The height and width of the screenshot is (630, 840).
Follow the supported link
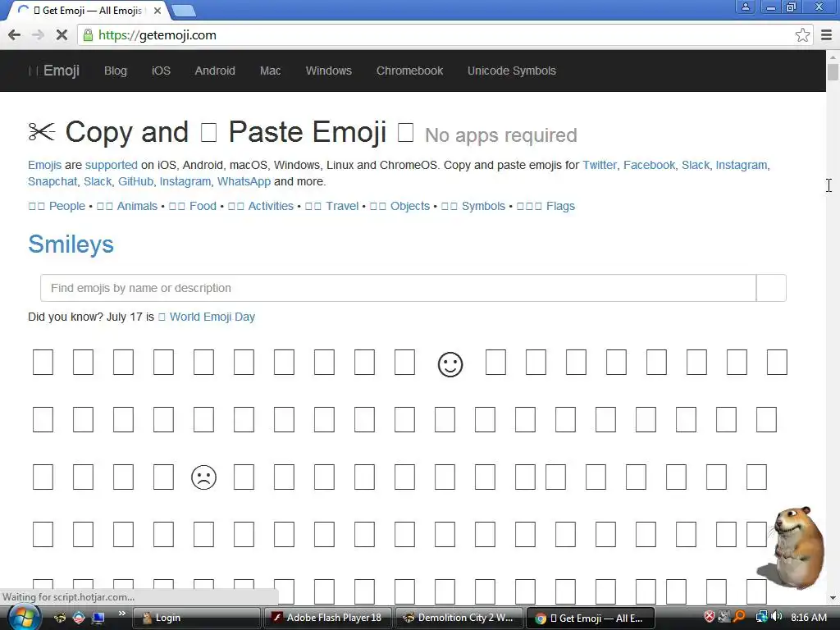[x=112, y=165]
